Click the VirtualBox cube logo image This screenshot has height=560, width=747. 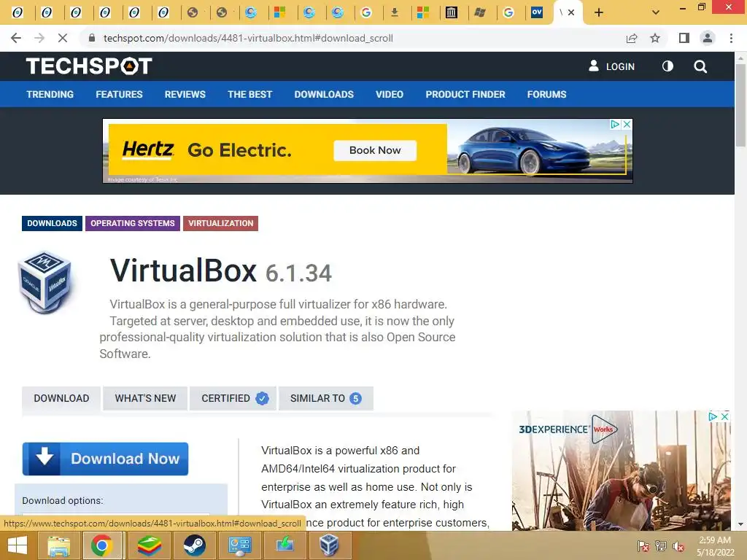tap(45, 282)
